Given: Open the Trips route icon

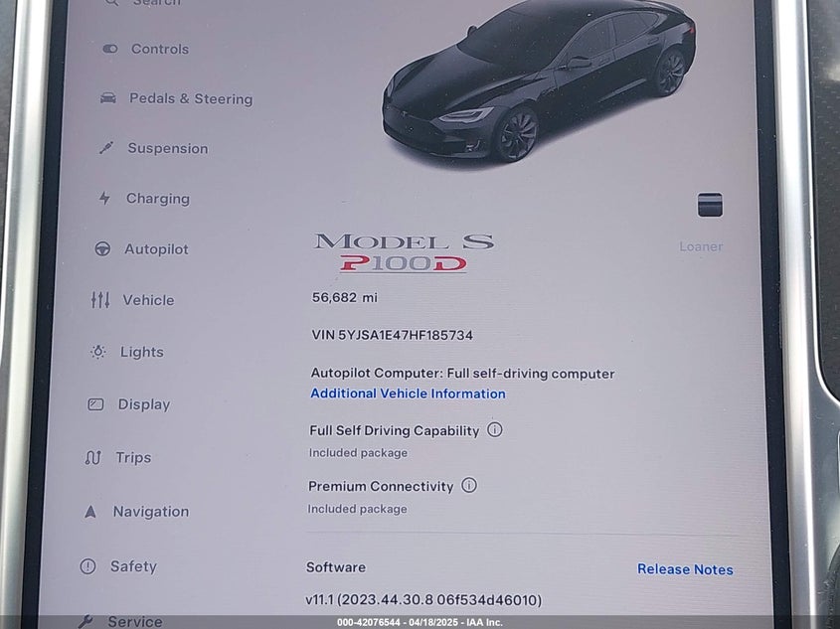Looking at the screenshot, I should [92, 458].
